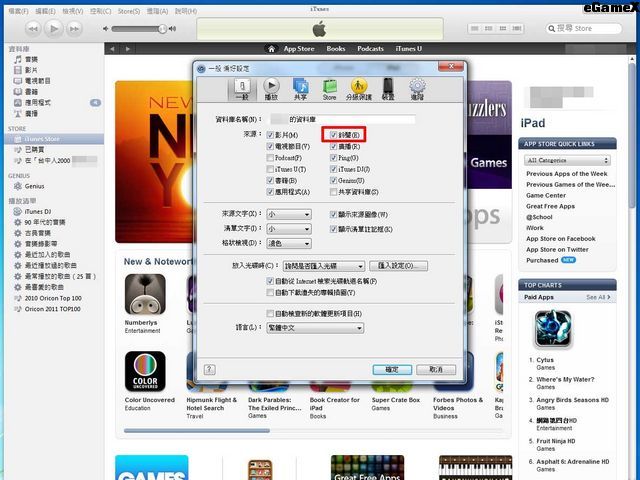The image size is (640, 480).
Task: Toggle the Genius source checkbox
Action: click(x=333, y=180)
